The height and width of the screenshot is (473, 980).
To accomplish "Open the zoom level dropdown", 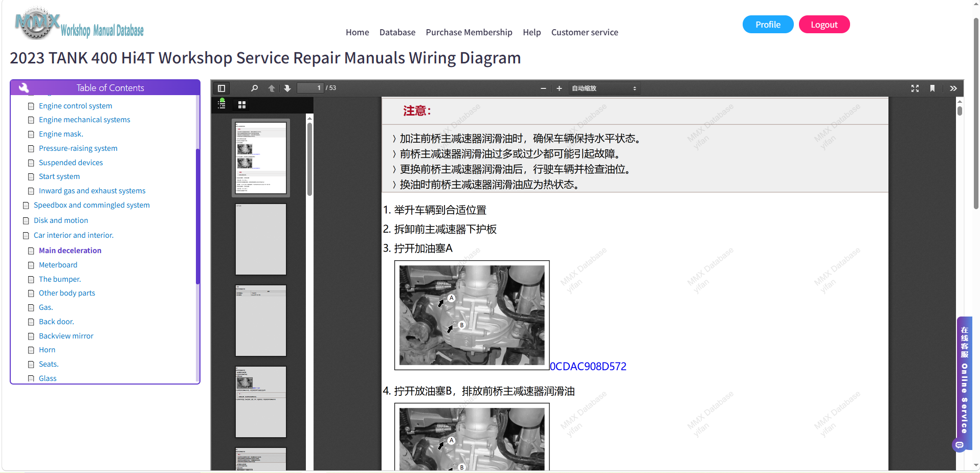I will [x=604, y=88].
